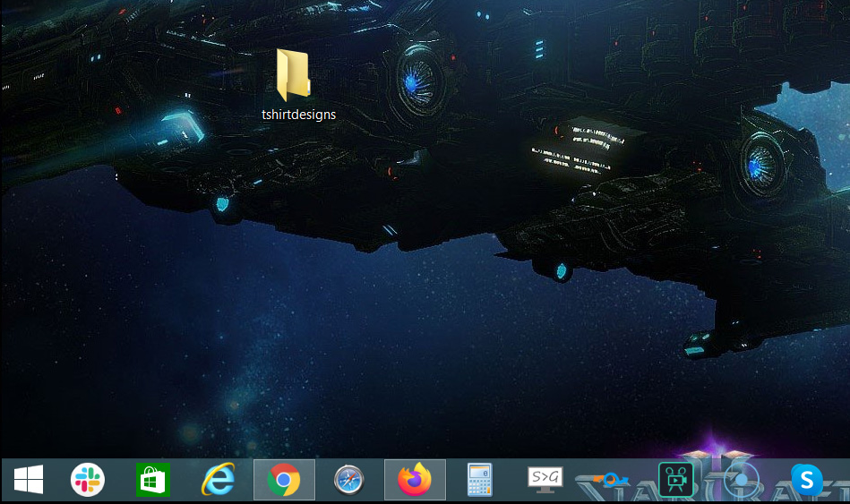
Task: Click the orange and blue taskbar icon
Action: pyautogui.click(x=611, y=482)
